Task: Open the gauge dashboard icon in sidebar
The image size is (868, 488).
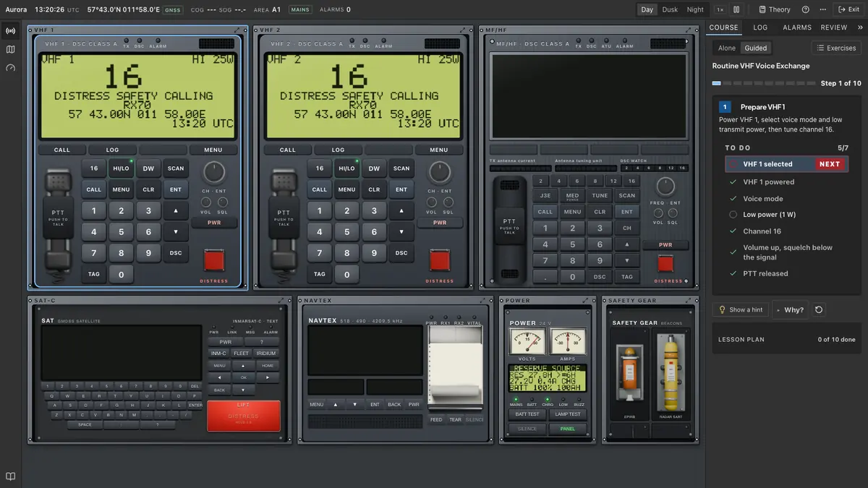Action: [x=10, y=68]
